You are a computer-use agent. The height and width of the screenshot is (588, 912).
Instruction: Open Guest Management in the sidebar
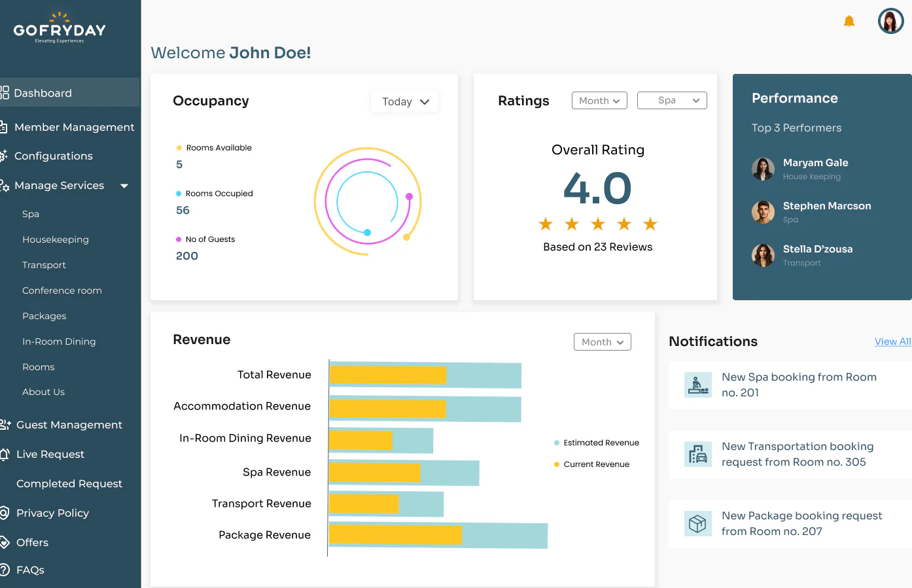point(69,424)
